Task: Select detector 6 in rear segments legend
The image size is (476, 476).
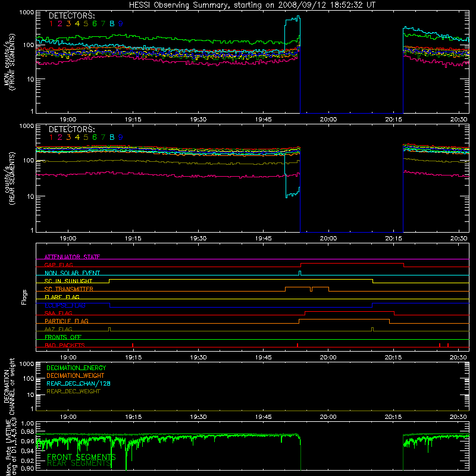Action: 95,137
